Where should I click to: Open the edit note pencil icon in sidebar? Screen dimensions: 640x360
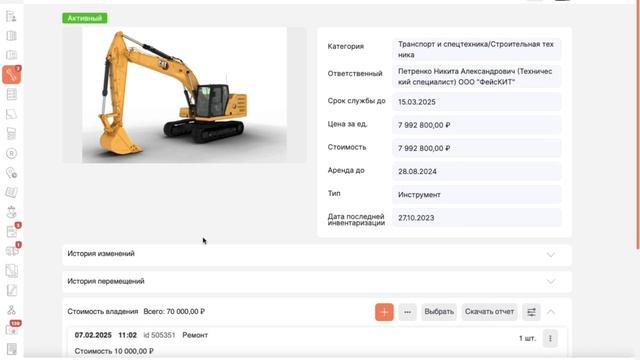coord(11,290)
